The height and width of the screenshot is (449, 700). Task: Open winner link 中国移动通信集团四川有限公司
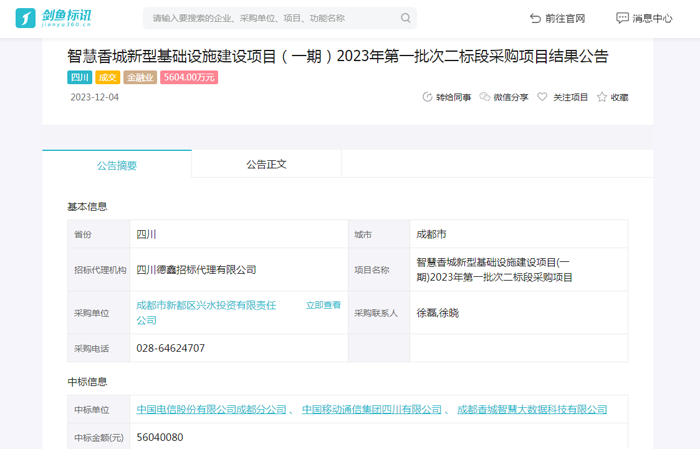click(371, 409)
